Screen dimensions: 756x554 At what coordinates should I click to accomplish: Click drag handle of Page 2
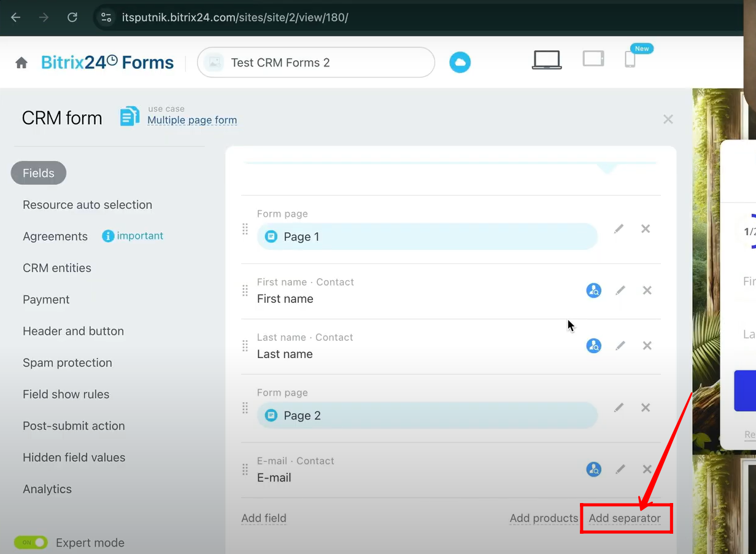click(245, 408)
